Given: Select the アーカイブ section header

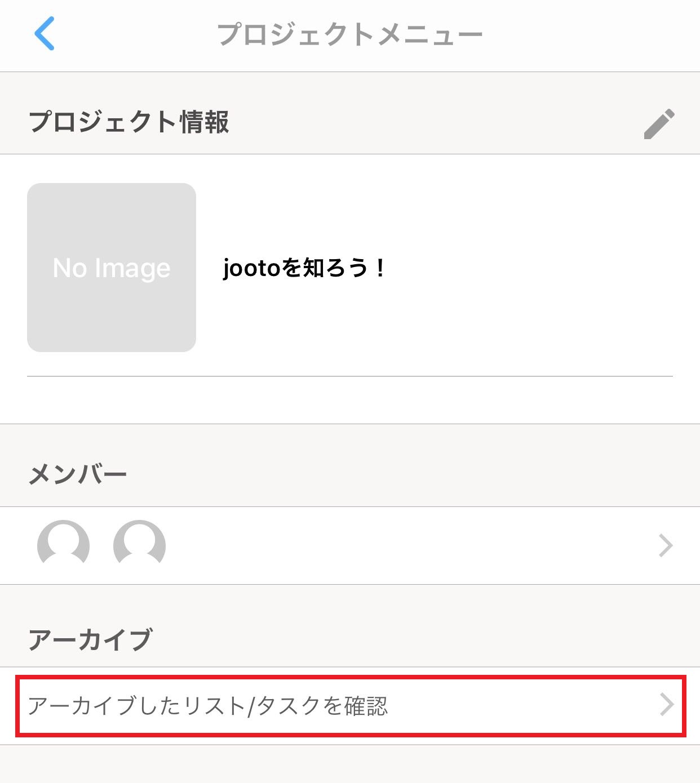Looking at the screenshot, I should tap(90, 640).
